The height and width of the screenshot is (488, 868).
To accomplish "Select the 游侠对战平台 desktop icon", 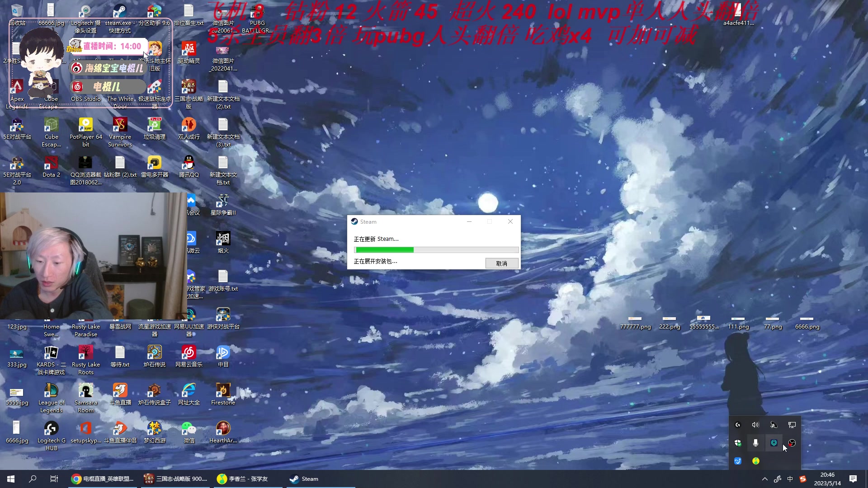I will 223,318.
